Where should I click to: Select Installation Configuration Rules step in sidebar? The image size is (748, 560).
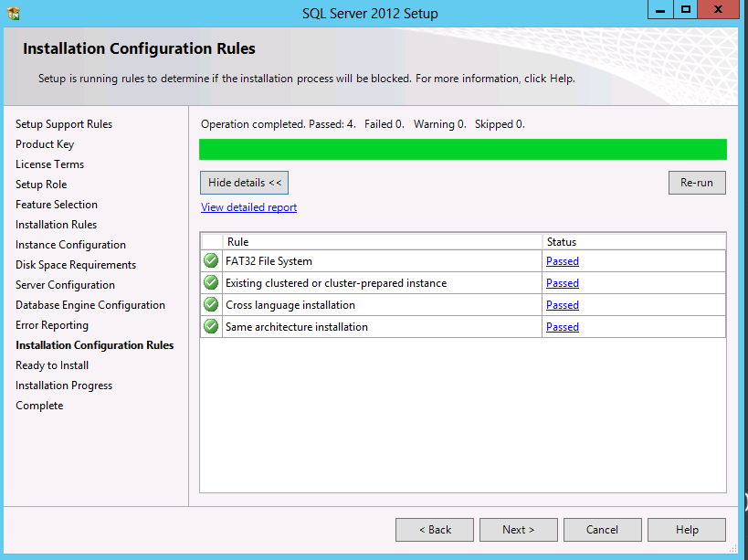[94, 345]
